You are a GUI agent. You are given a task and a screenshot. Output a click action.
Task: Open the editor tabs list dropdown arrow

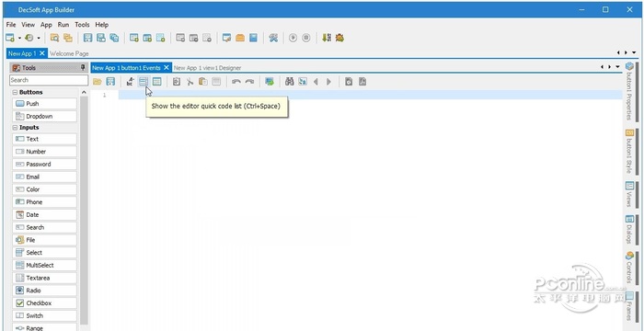pyautogui.click(x=617, y=67)
